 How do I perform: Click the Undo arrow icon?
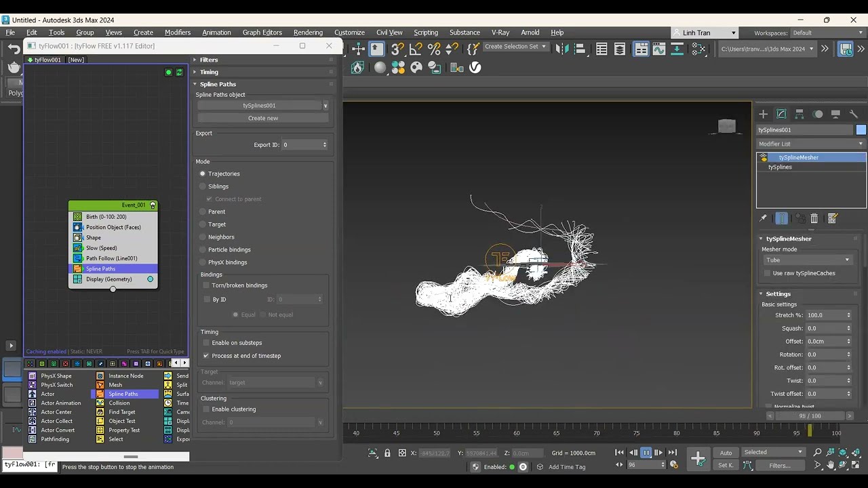coord(14,49)
